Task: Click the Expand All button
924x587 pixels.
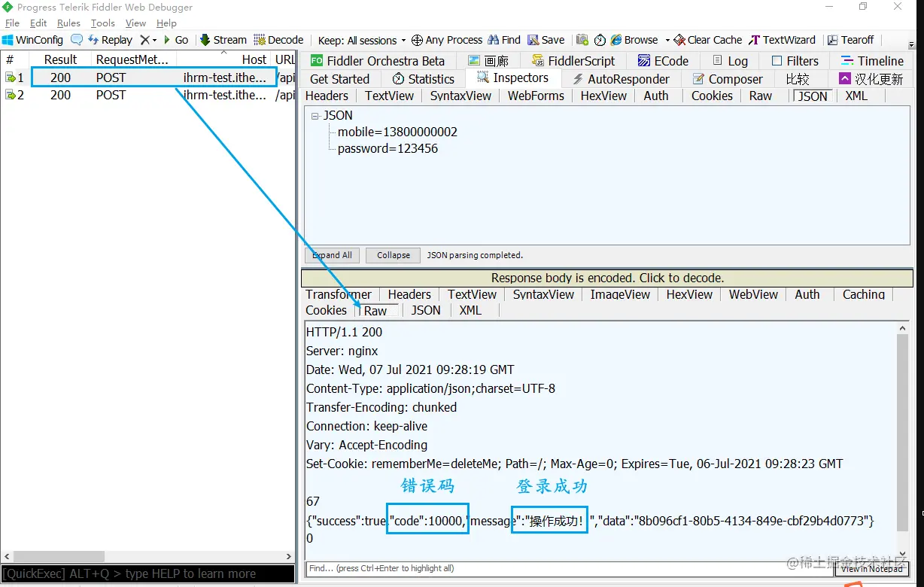Action: pos(332,255)
